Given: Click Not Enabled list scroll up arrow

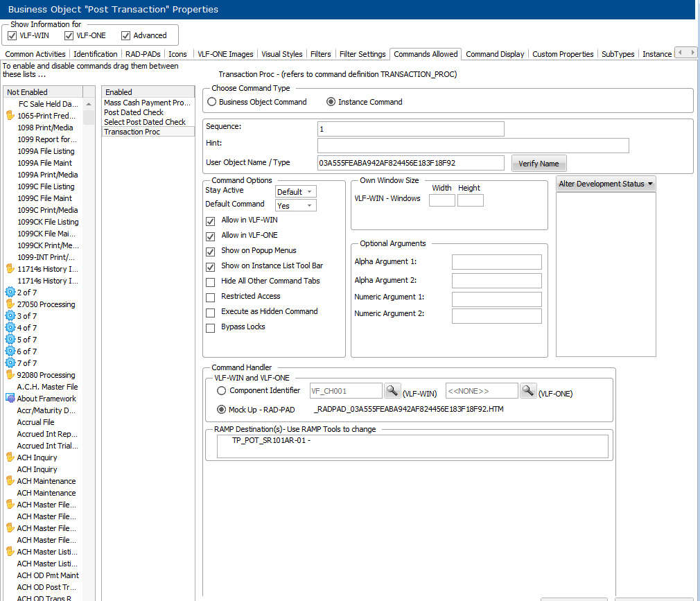Looking at the screenshot, I should (x=89, y=104).
